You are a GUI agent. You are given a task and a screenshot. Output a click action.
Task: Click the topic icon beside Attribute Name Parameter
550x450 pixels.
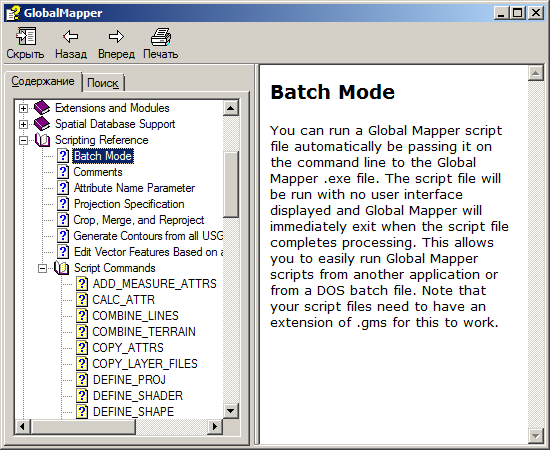pos(63,188)
